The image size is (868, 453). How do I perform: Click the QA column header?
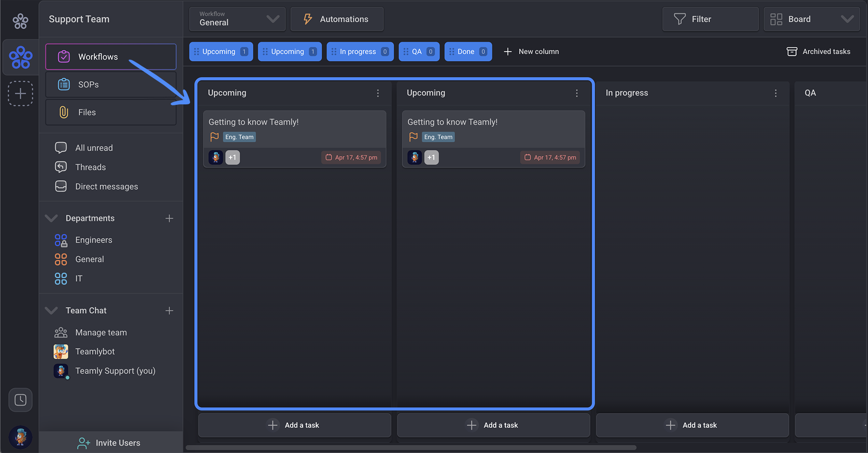click(810, 93)
